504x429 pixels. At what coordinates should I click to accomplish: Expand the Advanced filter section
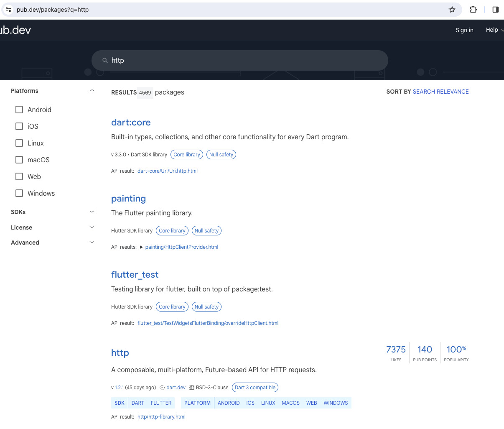point(92,243)
